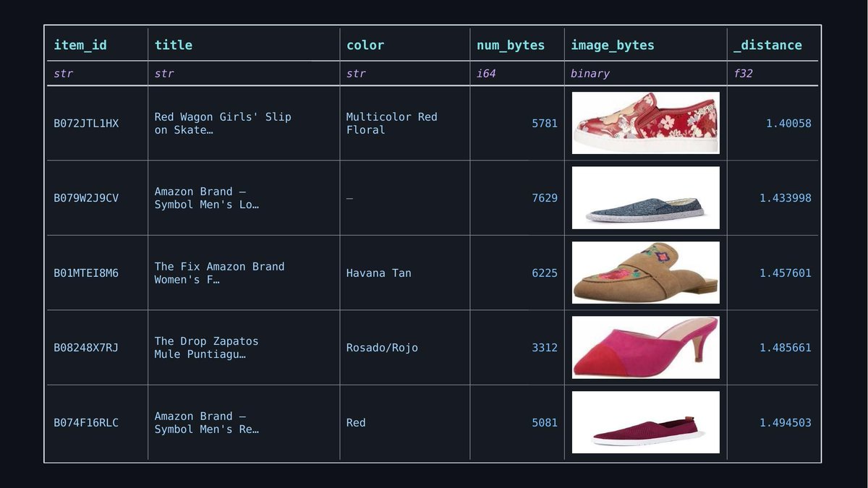Click the Havana Tan color cell
The image size is (868, 488).
tap(379, 273)
